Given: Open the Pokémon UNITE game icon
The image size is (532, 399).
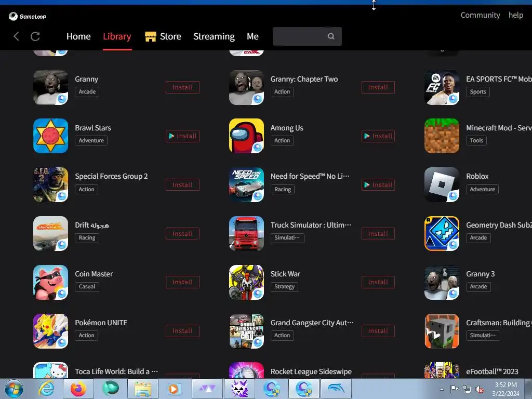Looking at the screenshot, I should pos(50,331).
